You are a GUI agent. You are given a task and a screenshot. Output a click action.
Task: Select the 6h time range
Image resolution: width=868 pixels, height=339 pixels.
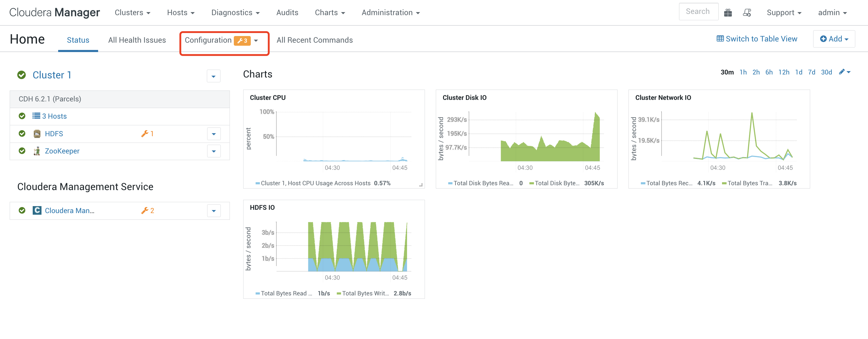point(769,72)
